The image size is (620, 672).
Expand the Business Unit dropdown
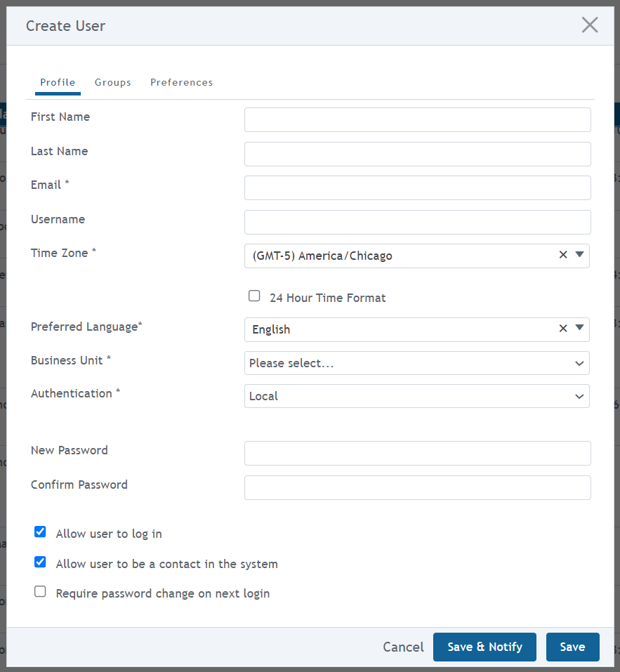tap(417, 363)
